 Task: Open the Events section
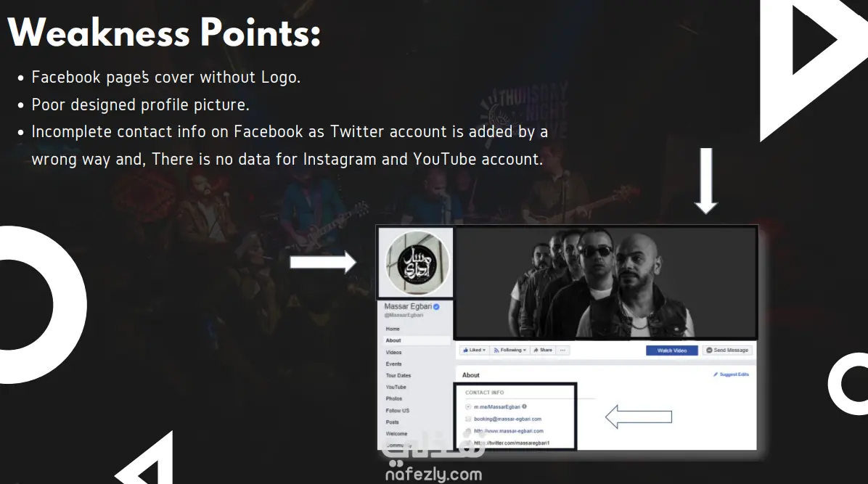tap(393, 364)
